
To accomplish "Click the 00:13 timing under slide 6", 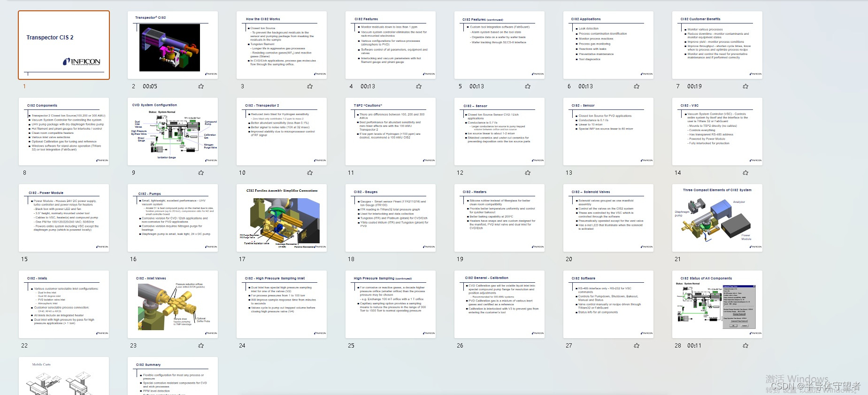I will pos(586,86).
